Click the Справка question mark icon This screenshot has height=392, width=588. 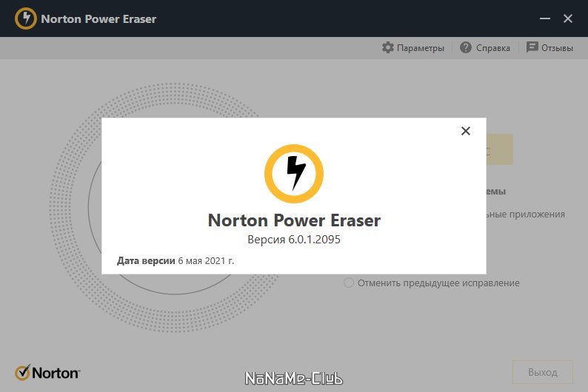466,47
